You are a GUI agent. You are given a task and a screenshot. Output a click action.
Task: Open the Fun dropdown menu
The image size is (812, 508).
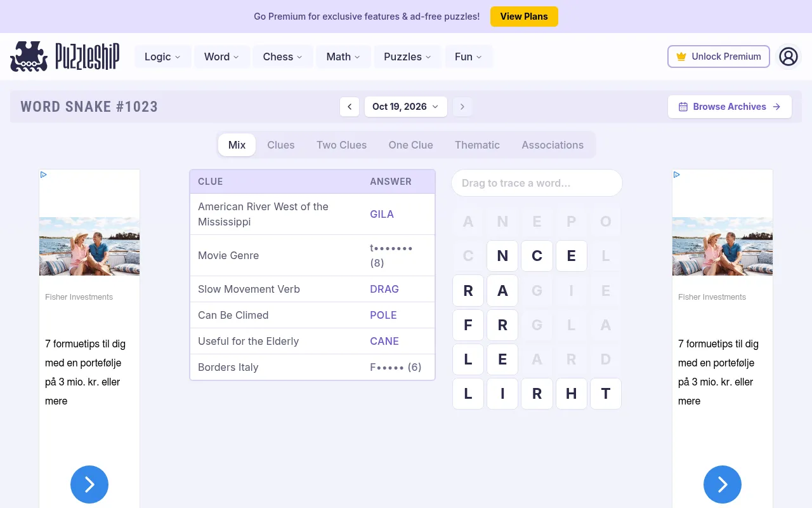point(469,57)
